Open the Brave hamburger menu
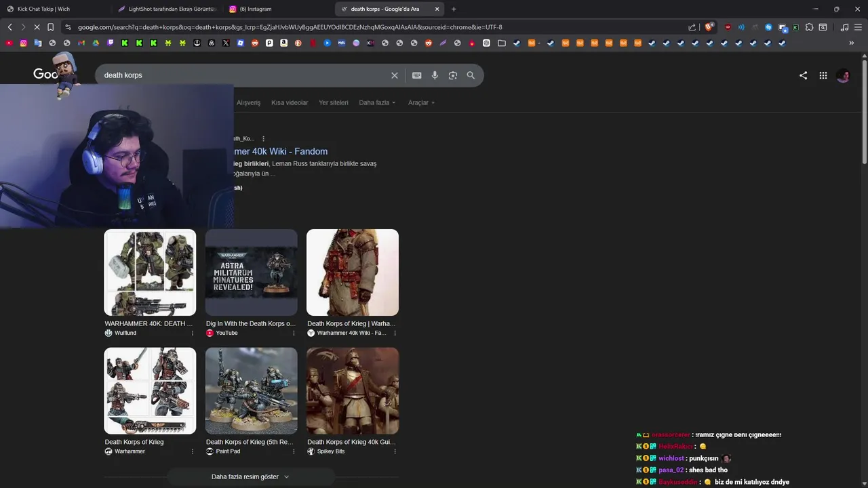868x488 pixels. pos(858,27)
